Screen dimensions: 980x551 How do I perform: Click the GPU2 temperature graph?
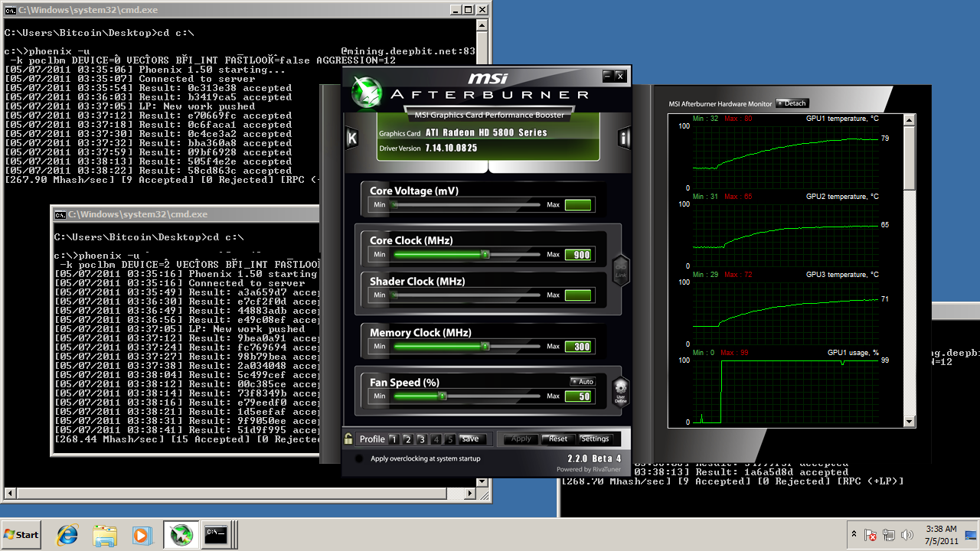tap(786, 237)
